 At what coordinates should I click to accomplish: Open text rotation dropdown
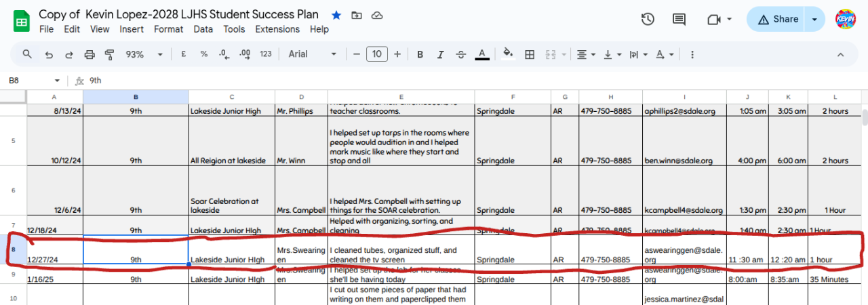(x=665, y=54)
